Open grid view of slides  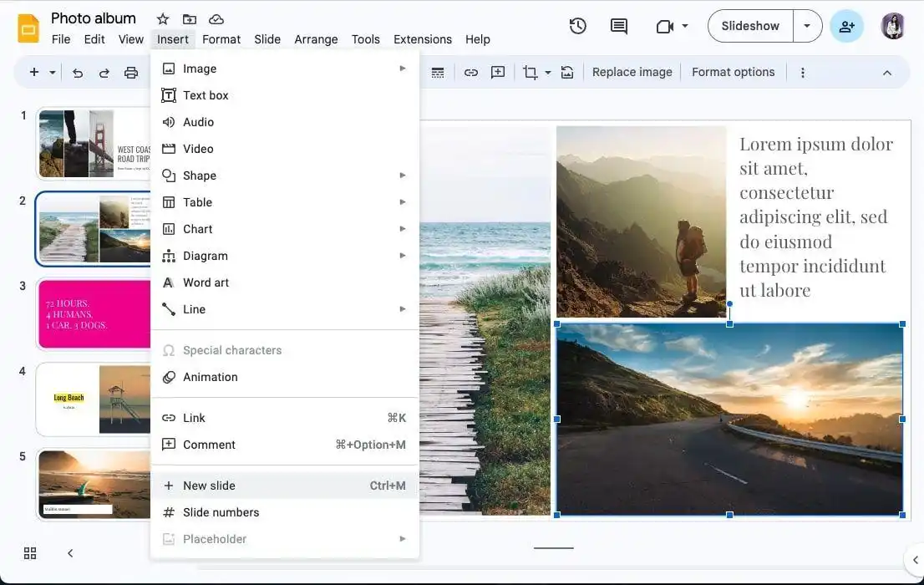click(30, 553)
